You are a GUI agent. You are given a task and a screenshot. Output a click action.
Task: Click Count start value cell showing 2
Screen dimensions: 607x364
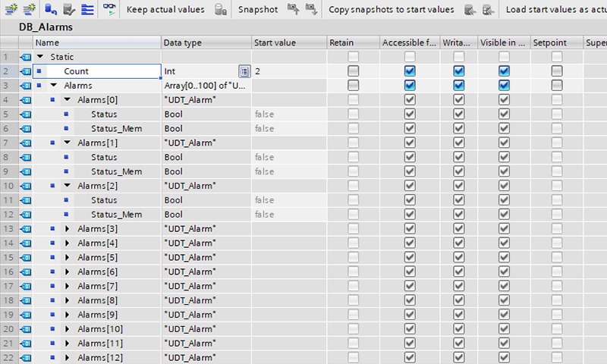289,71
